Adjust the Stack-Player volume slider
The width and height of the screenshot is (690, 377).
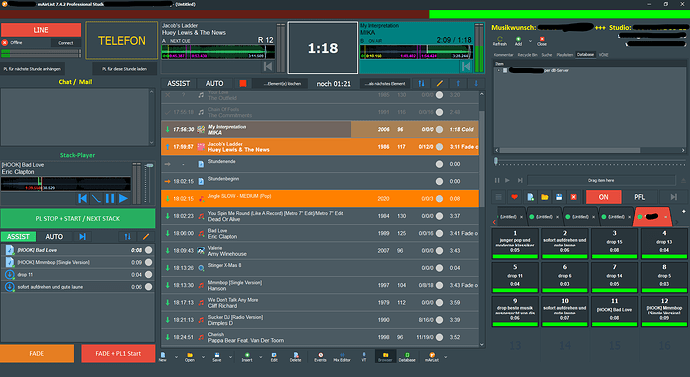click(150, 166)
